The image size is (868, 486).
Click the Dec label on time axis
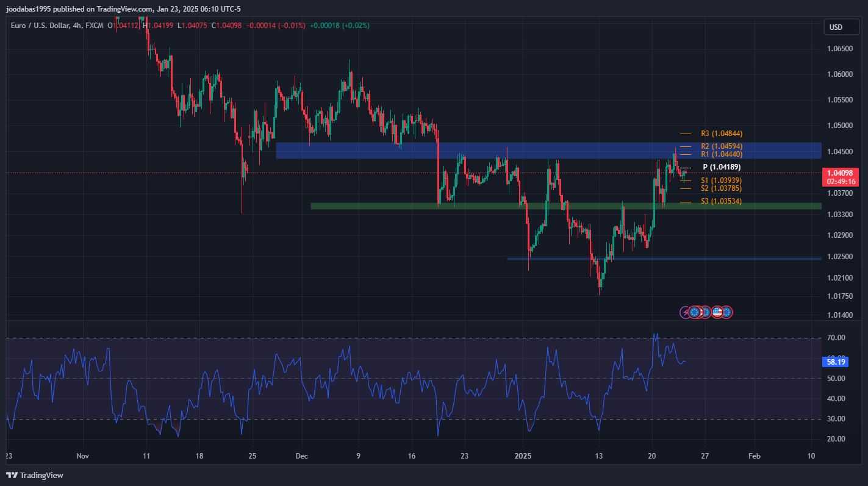click(x=301, y=456)
